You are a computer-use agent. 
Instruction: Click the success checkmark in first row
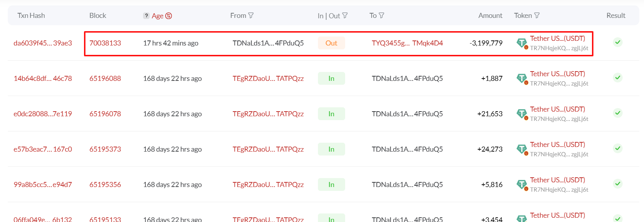click(x=618, y=42)
